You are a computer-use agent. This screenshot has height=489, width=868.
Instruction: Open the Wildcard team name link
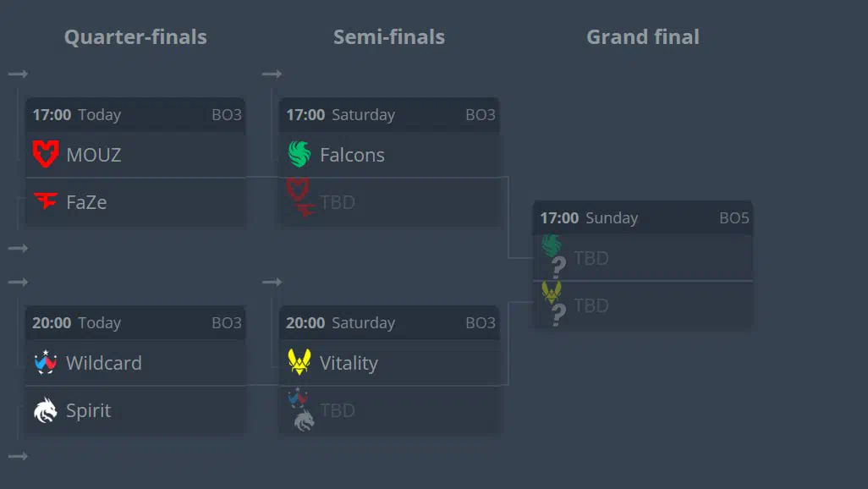click(104, 363)
